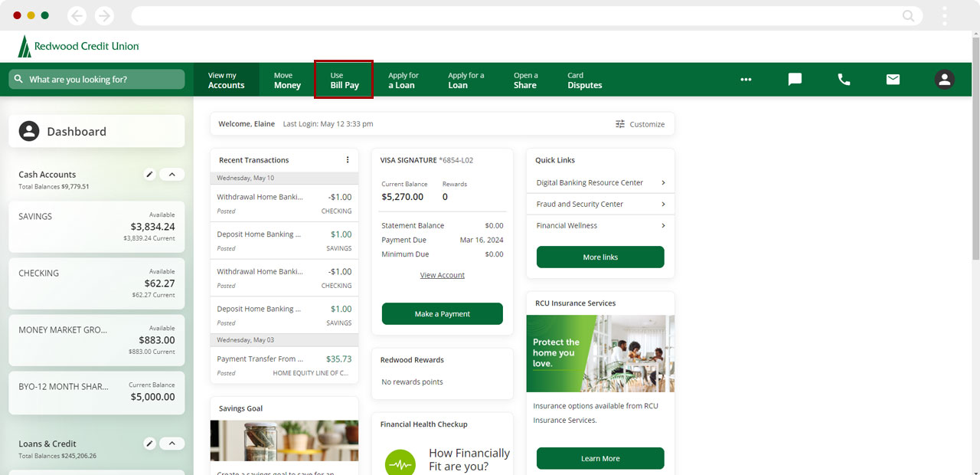Open the Dashboard sidebar button
Screen dimensions: 980x475
coord(96,131)
